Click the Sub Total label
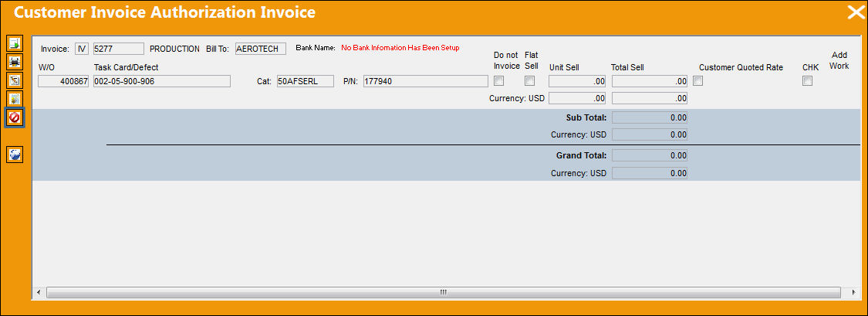Image resolution: width=868 pixels, height=316 pixels. click(586, 117)
